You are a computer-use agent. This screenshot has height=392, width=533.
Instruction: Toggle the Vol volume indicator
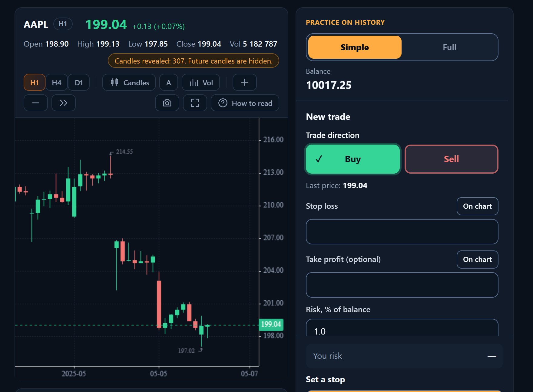(201, 82)
